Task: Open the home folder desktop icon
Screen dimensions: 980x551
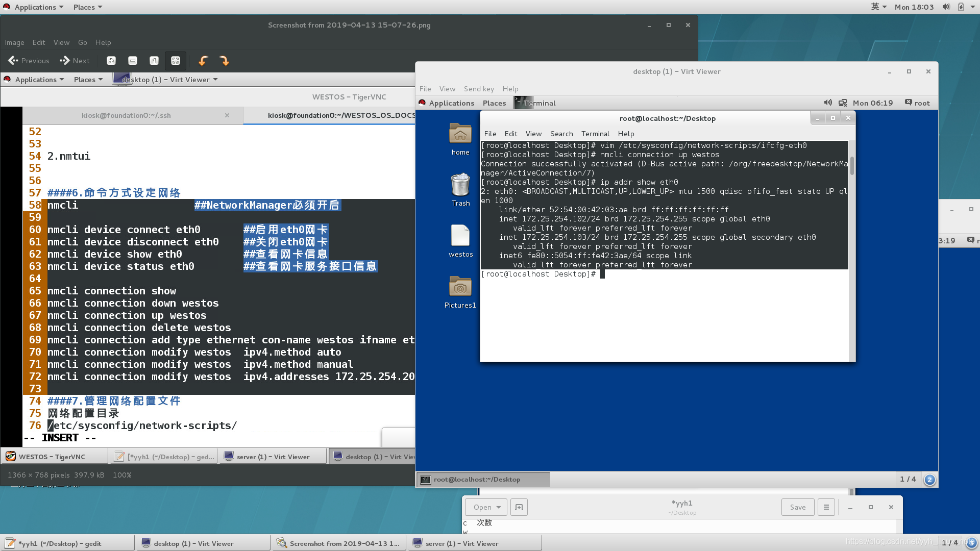Action: click(460, 138)
